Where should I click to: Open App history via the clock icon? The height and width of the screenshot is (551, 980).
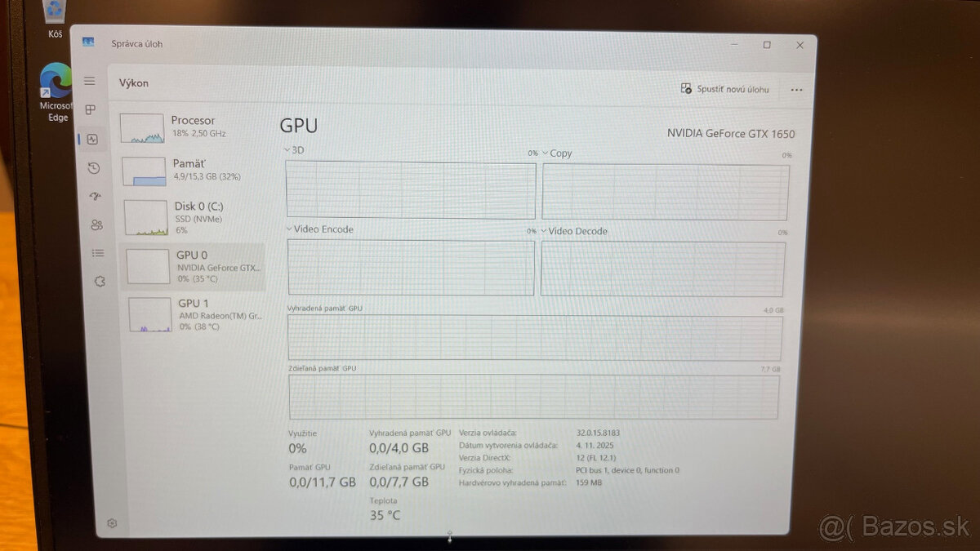point(92,167)
